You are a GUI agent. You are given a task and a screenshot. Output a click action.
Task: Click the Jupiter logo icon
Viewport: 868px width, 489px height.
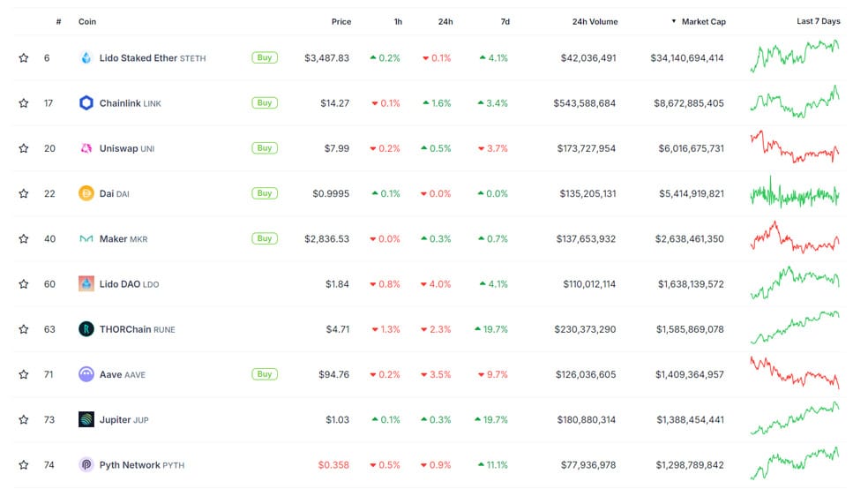86,420
